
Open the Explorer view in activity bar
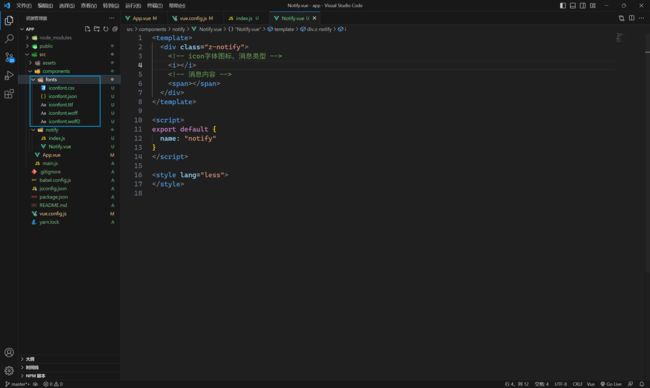(x=9, y=20)
